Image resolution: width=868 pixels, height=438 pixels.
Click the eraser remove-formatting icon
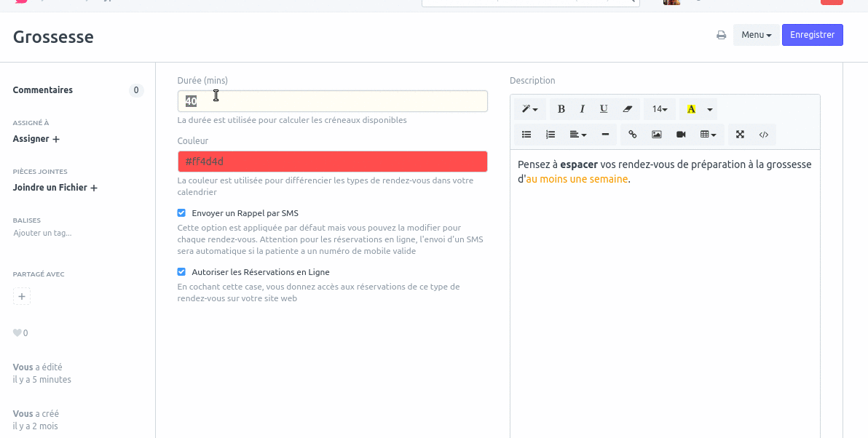click(x=628, y=109)
